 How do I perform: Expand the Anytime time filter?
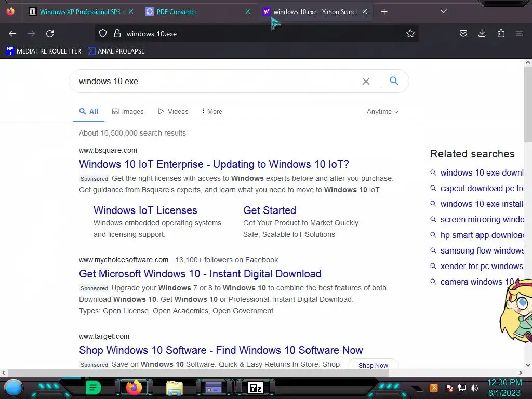[x=382, y=111]
